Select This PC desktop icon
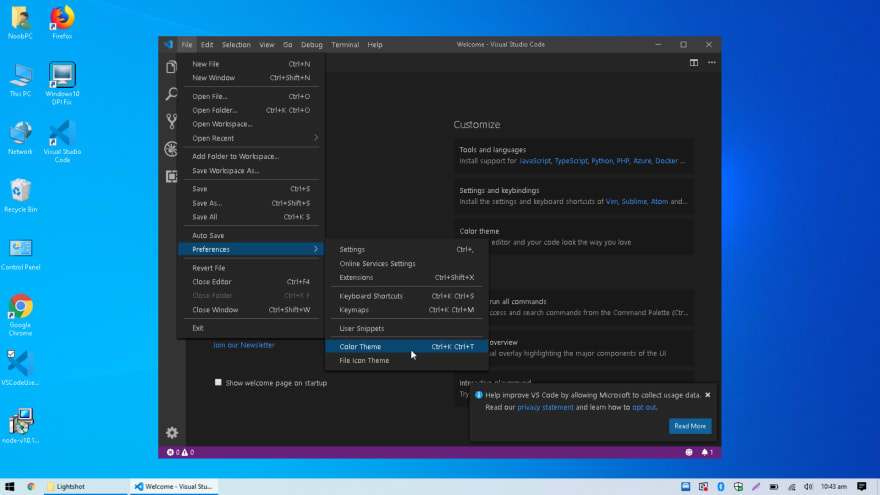Image resolution: width=880 pixels, height=495 pixels. 20,81
